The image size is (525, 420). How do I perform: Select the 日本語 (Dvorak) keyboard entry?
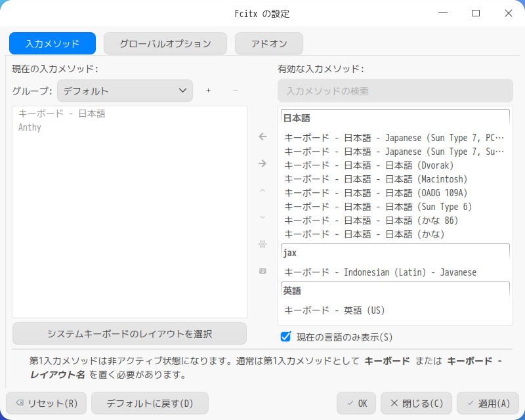click(x=395, y=165)
